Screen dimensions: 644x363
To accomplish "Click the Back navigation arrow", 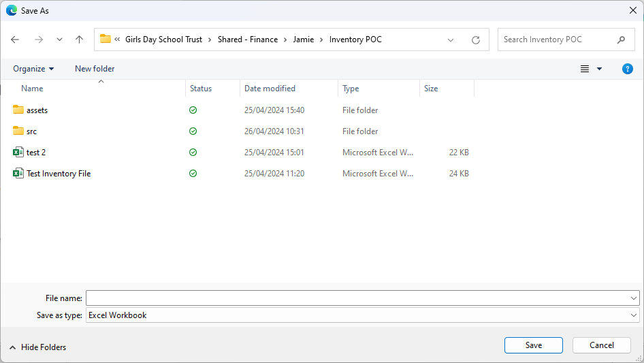I will (x=15, y=40).
